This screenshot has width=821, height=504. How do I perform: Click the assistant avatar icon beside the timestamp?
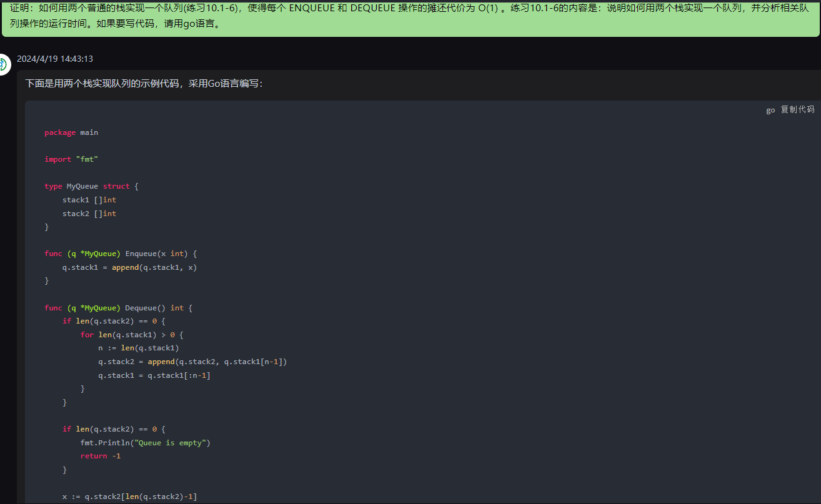(x=4, y=64)
